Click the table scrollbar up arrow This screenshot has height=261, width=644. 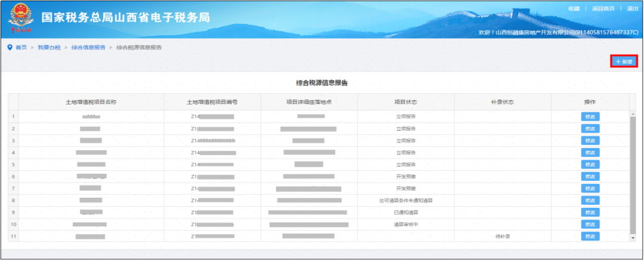633,113
